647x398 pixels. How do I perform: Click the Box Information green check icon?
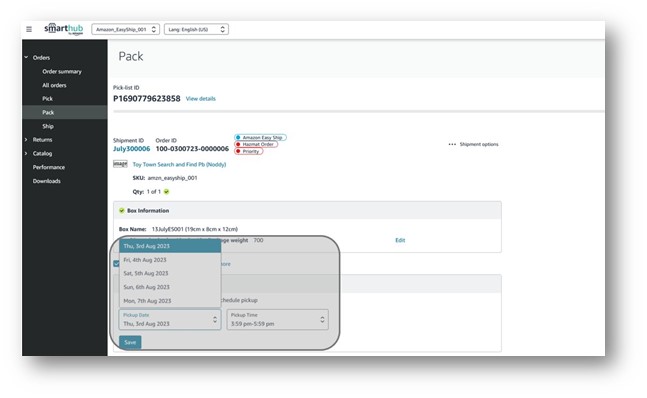tap(122, 211)
